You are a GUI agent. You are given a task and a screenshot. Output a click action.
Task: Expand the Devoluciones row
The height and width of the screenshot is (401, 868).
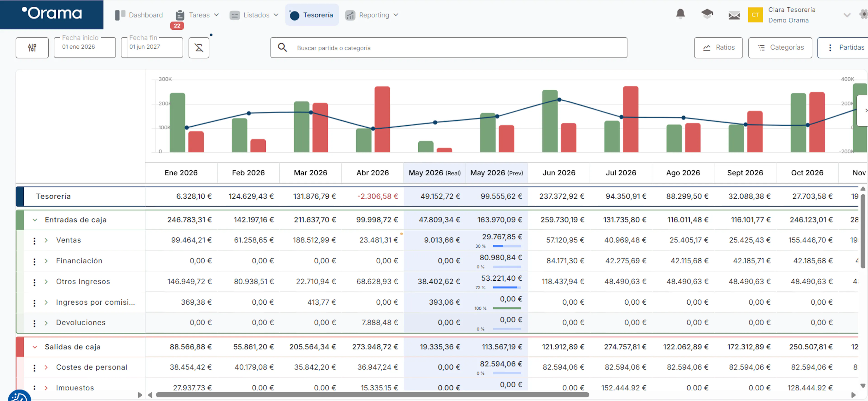[x=46, y=323]
